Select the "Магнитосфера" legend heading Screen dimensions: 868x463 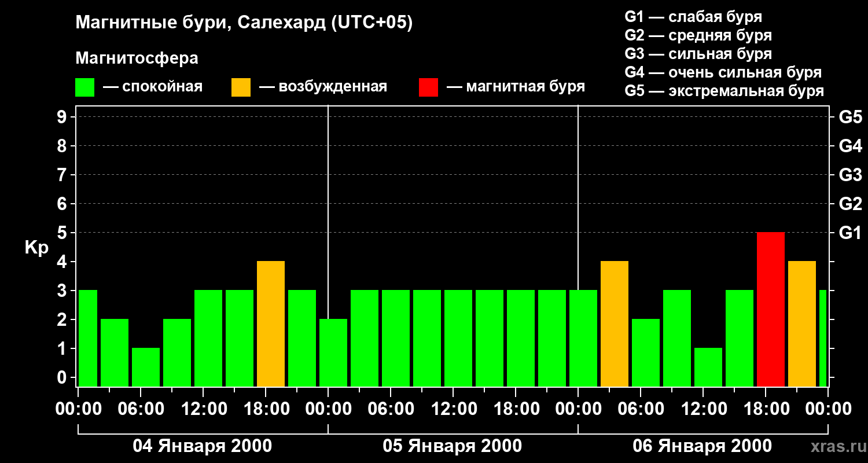(x=137, y=58)
